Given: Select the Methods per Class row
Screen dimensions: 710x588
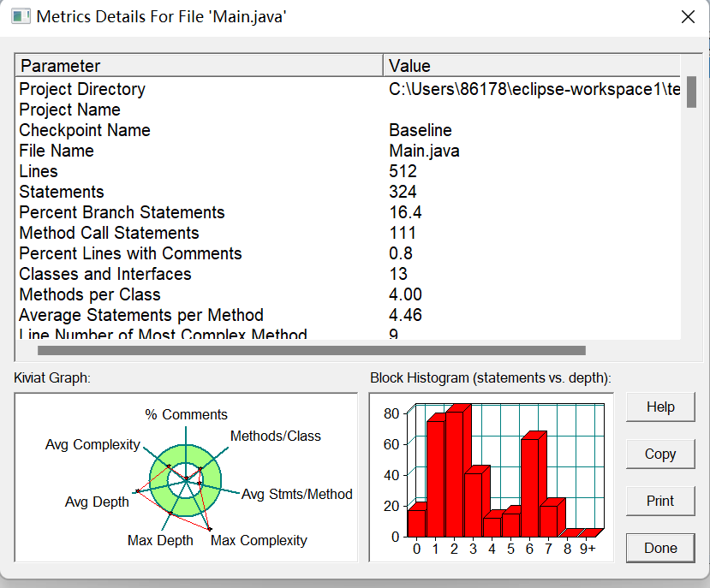Looking at the screenshot, I should pos(349,294).
